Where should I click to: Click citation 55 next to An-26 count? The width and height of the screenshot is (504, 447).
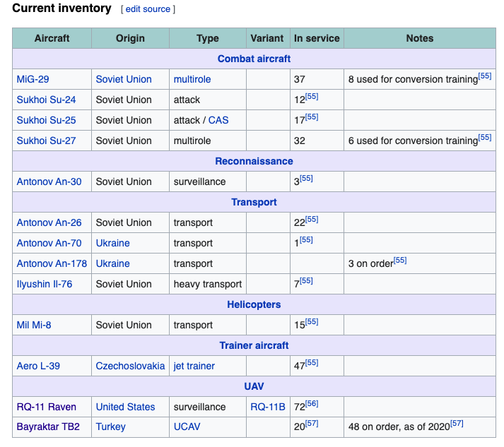312,220
